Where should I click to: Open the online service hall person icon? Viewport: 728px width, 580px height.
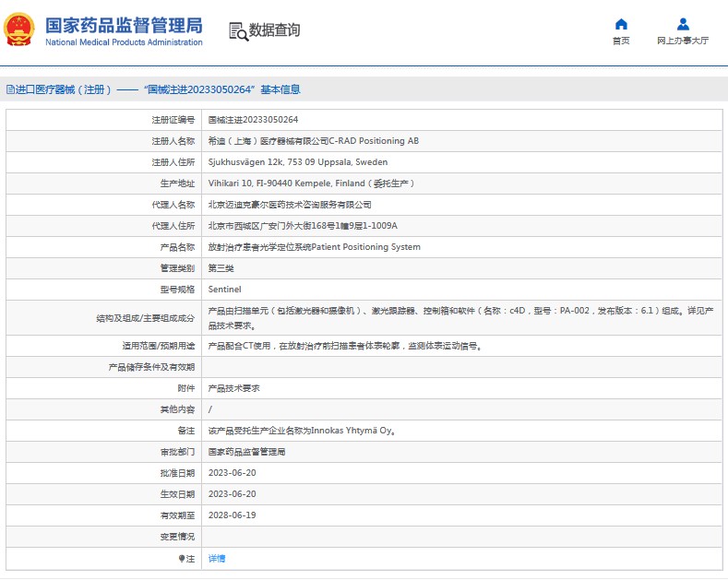(x=683, y=24)
